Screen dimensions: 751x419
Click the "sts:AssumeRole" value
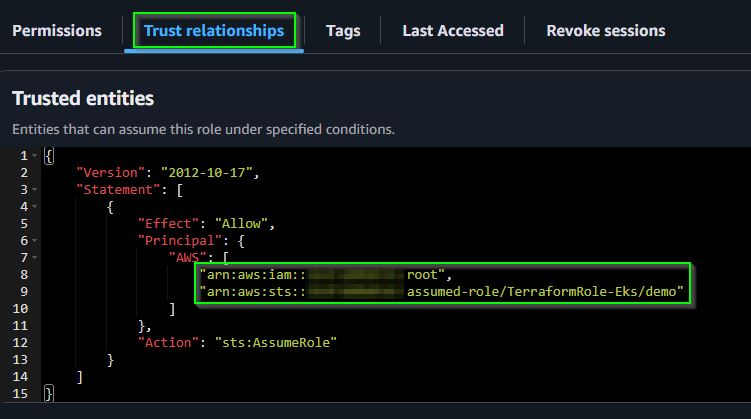[276, 343]
